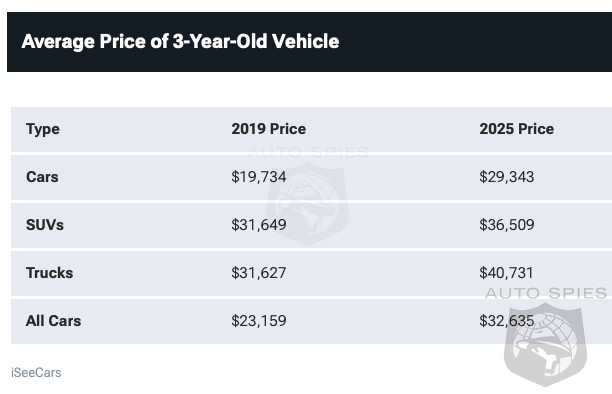
Task: Select the $29,343 cars 2025 price
Action: pos(507,177)
